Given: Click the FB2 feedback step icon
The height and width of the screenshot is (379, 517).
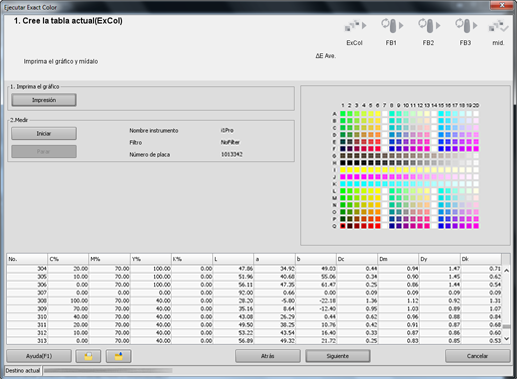Looking at the screenshot, I should click(429, 26).
